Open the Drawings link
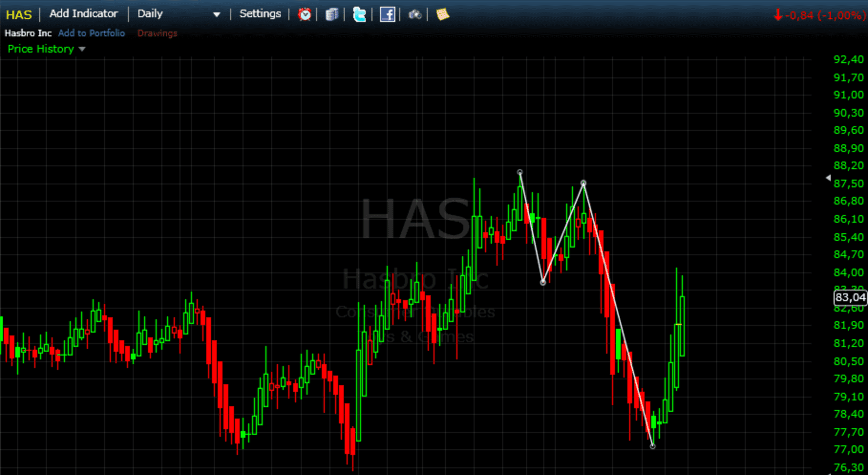The width and height of the screenshot is (868, 475). (x=157, y=33)
